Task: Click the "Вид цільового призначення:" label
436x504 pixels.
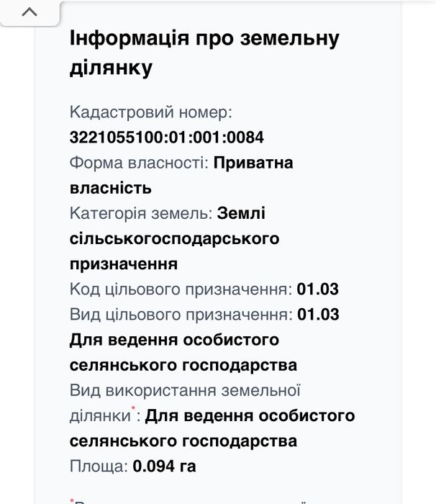Action: [x=181, y=315]
